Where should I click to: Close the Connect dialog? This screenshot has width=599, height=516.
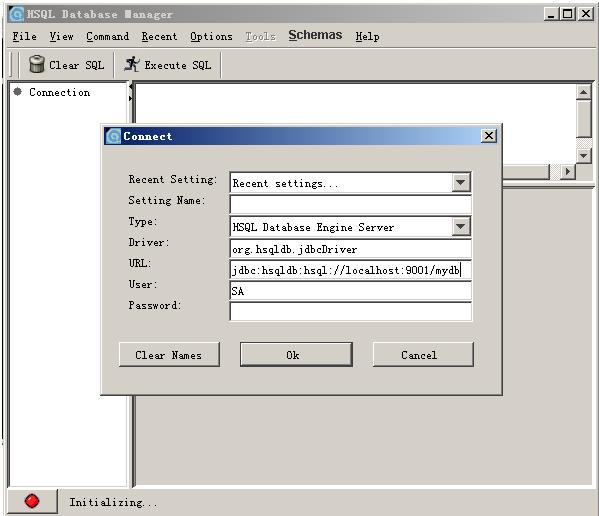tap(489, 136)
